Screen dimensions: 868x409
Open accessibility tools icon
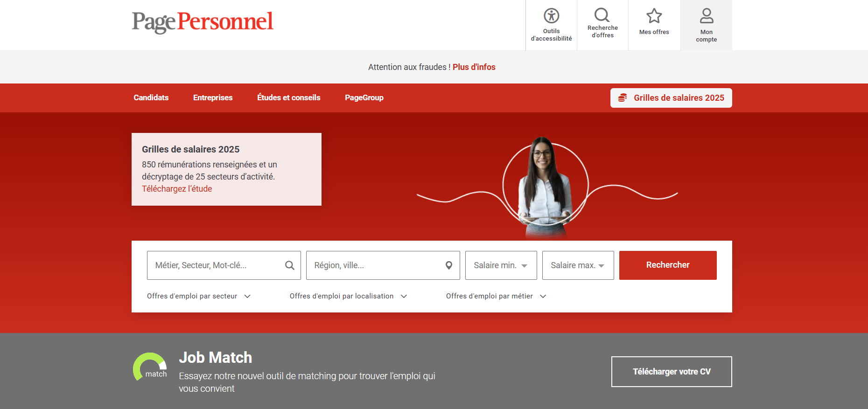tap(551, 16)
